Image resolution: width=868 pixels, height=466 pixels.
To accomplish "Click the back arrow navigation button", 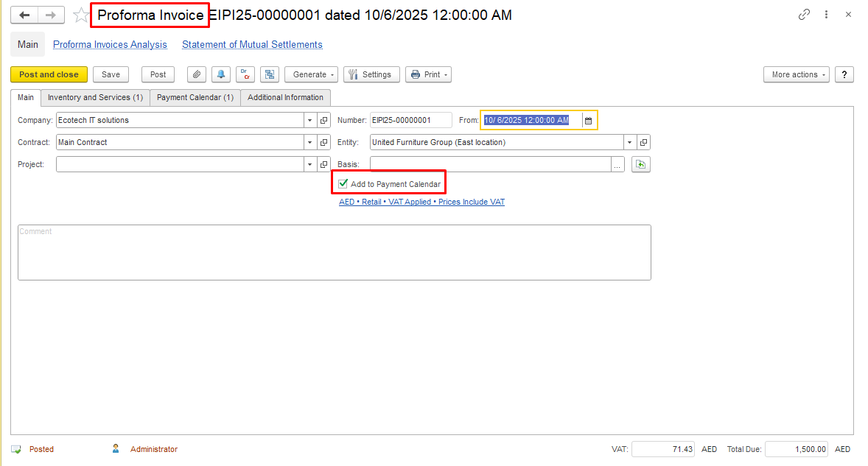I will click(24, 15).
